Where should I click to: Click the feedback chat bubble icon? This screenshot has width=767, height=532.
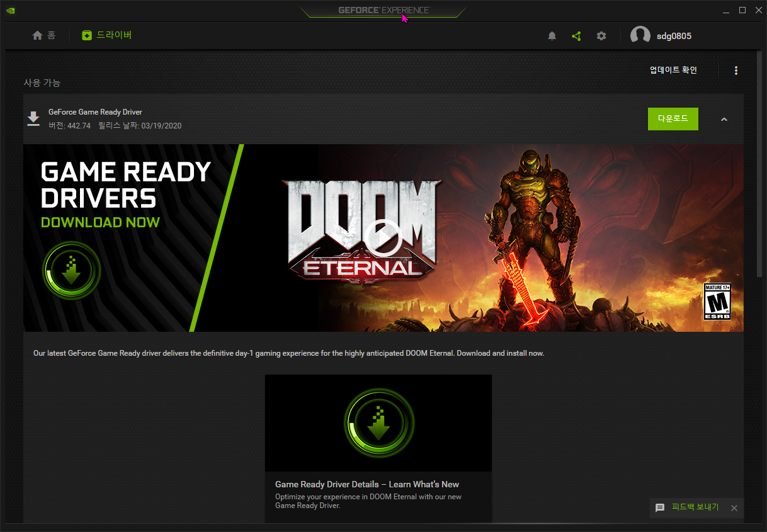click(x=660, y=507)
